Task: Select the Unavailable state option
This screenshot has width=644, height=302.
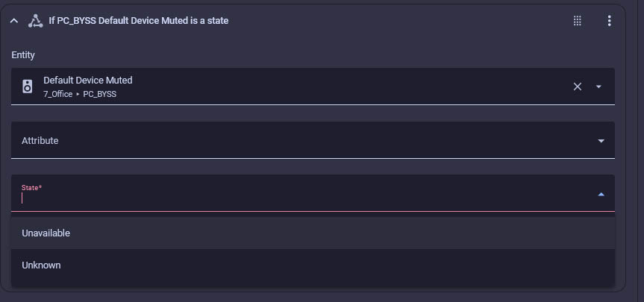Action: pos(313,233)
